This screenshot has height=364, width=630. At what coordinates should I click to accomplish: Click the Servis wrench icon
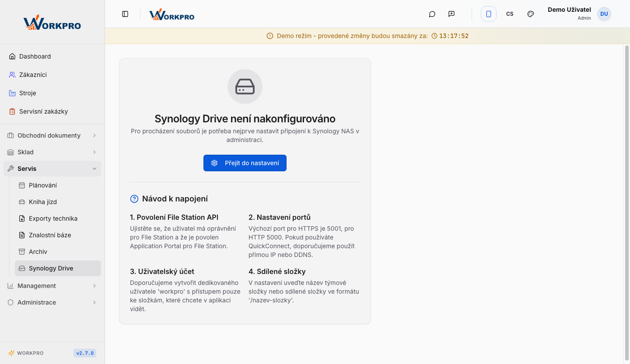[x=10, y=169]
